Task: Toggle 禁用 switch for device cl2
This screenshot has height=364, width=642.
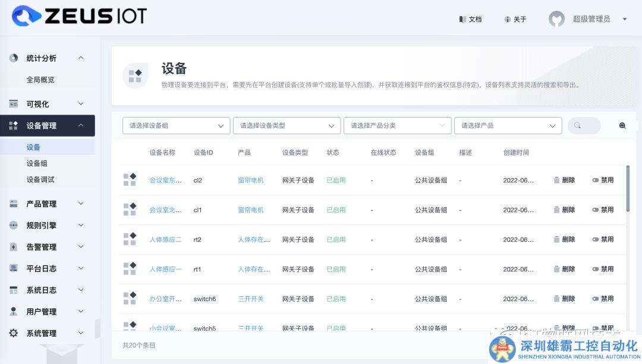Action: click(x=596, y=180)
